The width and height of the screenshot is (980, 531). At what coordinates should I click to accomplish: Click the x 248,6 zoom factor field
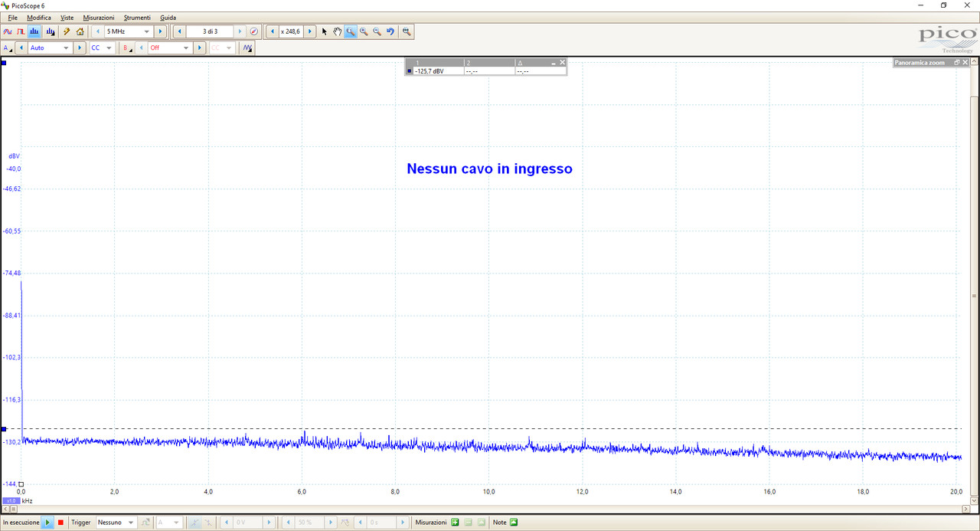pos(291,31)
